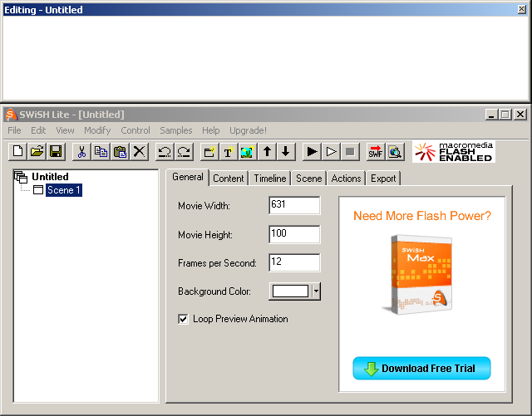Close the Editing - Untitled window
Viewport: 532px width, 416px height.
522,9
